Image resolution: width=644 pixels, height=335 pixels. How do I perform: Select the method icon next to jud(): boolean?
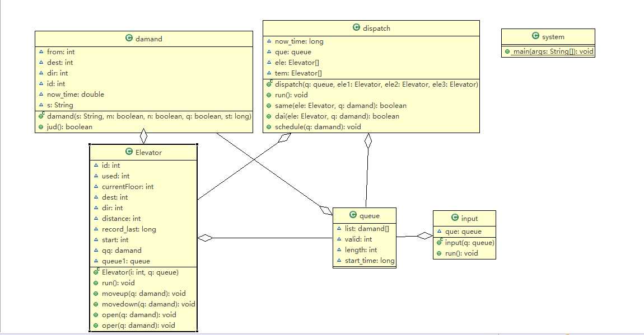click(x=41, y=127)
